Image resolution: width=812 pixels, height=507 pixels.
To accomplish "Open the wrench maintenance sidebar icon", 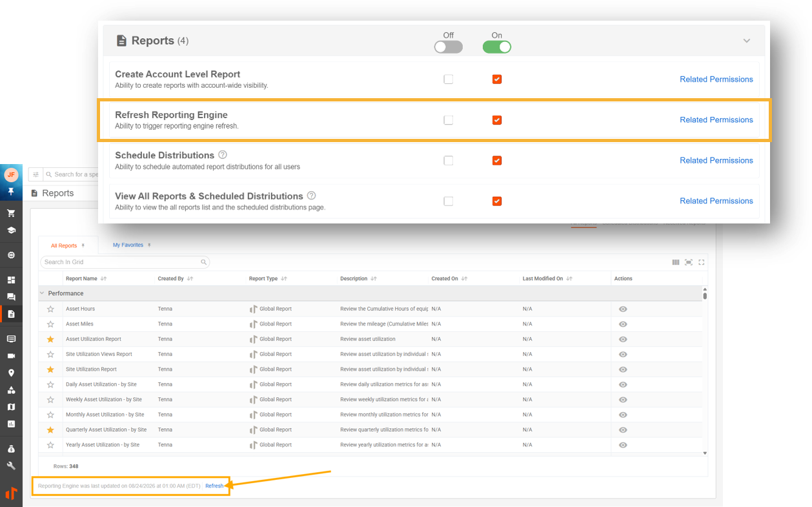I will pos(11,466).
